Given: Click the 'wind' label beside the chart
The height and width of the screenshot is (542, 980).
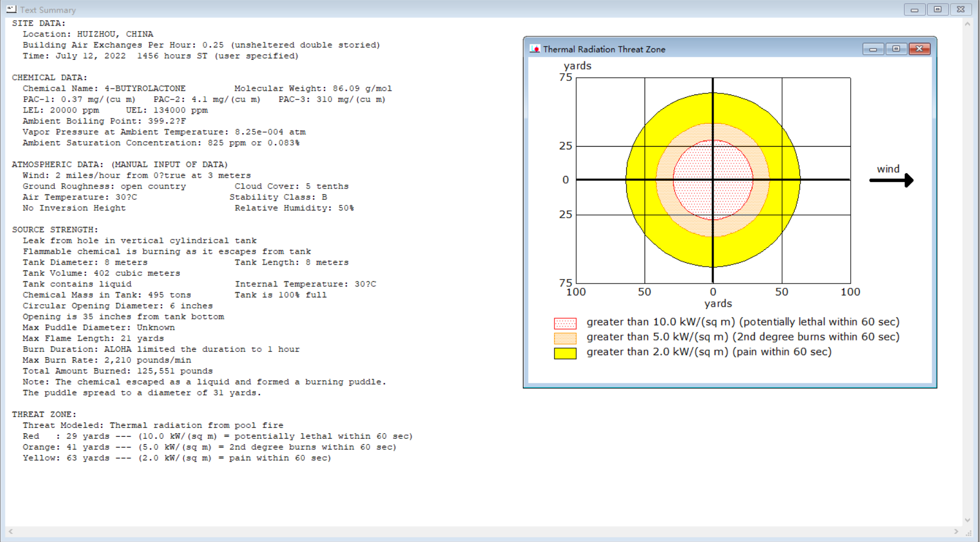Looking at the screenshot, I should (888, 169).
